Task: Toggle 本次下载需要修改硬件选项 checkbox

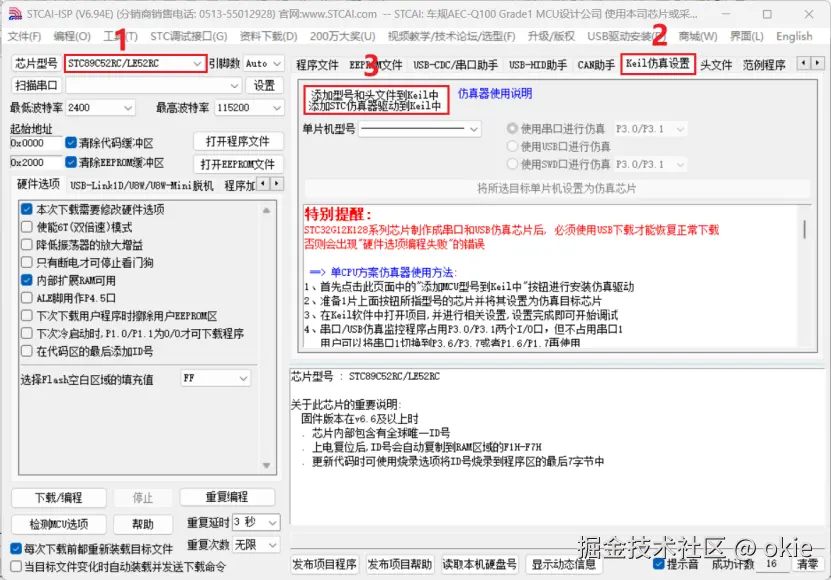Action: pos(26,209)
